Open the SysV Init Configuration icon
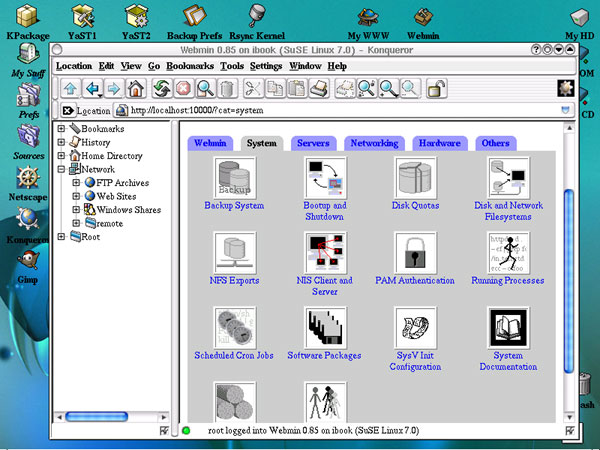The width and height of the screenshot is (600, 450). click(415, 328)
